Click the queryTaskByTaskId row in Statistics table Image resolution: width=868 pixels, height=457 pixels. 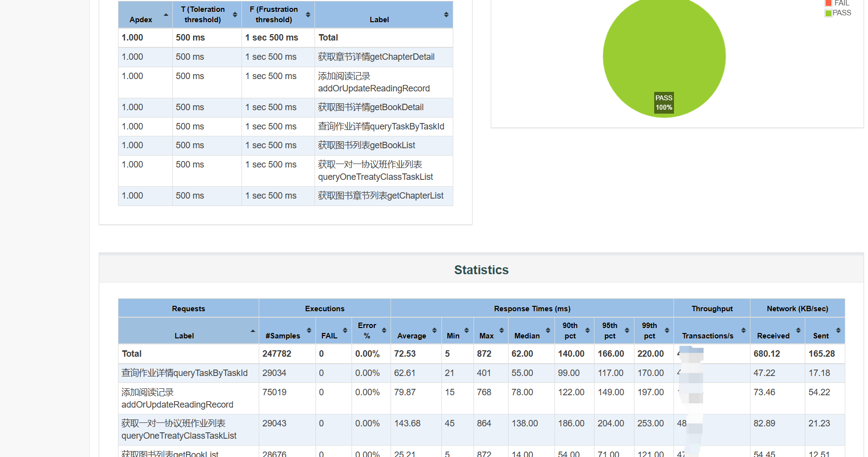pyautogui.click(x=185, y=373)
